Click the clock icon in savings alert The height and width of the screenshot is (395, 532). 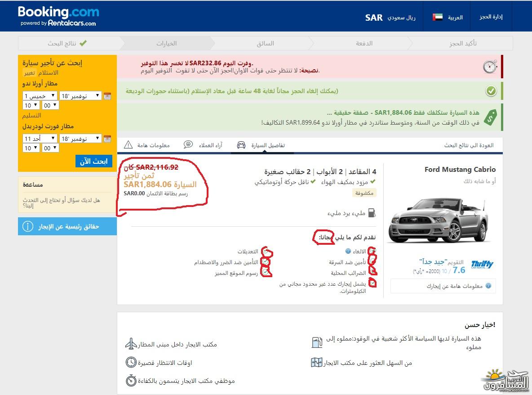pos(490,67)
